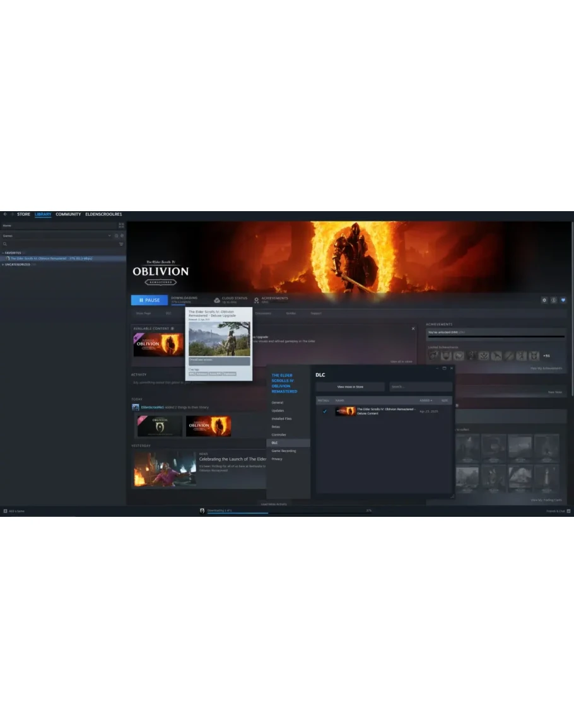The height and width of the screenshot is (728, 574).
Task: Click the game info icon
Action: 554,300
